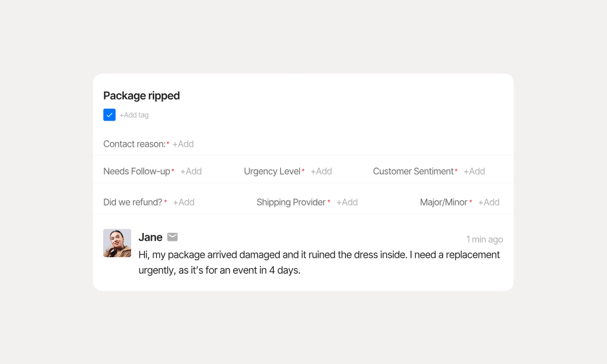The image size is (607, 364).
Task: Add a Shipping Provider value
Action: [347, 203]
